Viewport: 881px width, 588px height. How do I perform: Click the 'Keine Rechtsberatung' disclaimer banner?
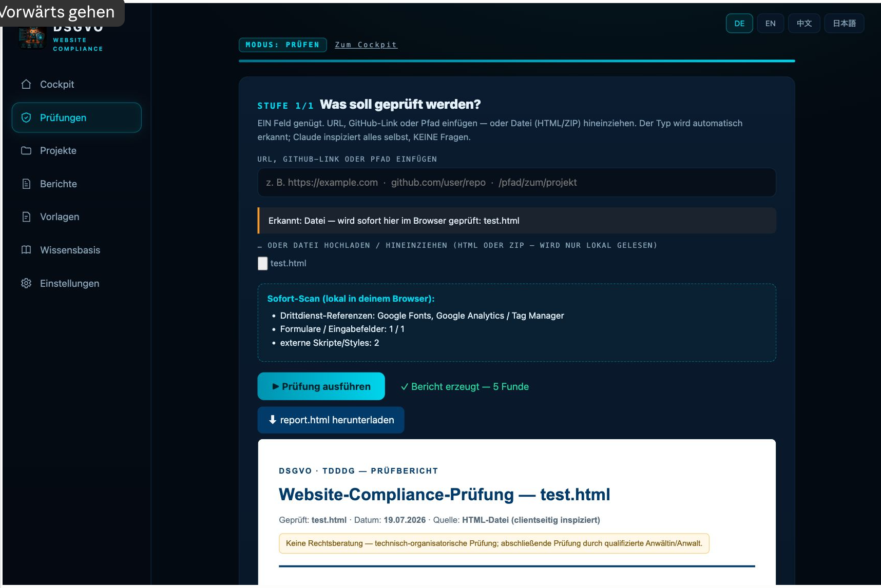pos(494,543)
